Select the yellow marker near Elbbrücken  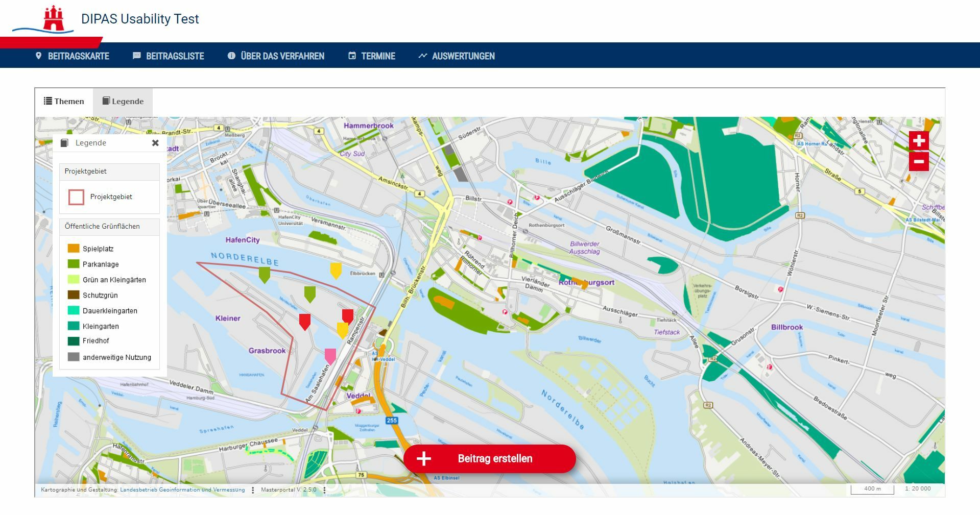click(x=336, y=270)
